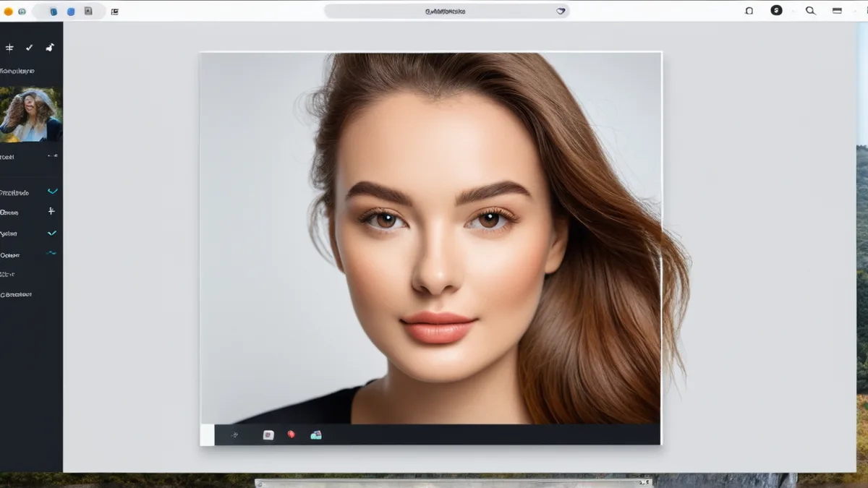868x488 pixels.
Task: Open the search magnifier in the top bar
Action: 810,11
